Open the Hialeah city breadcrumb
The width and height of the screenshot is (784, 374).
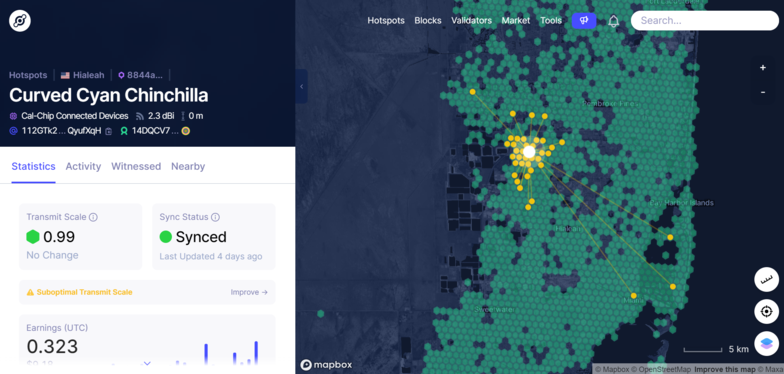89,76
